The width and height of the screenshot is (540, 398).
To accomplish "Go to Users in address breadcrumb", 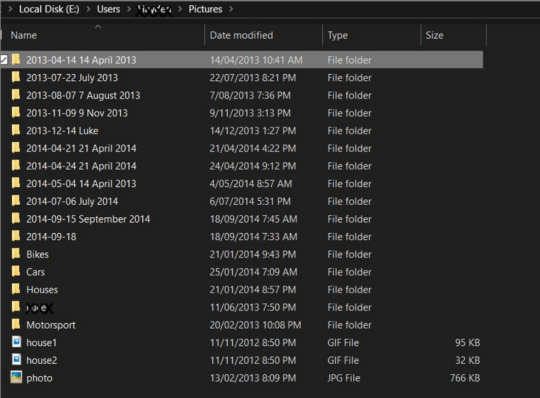I will click(108, 9).
